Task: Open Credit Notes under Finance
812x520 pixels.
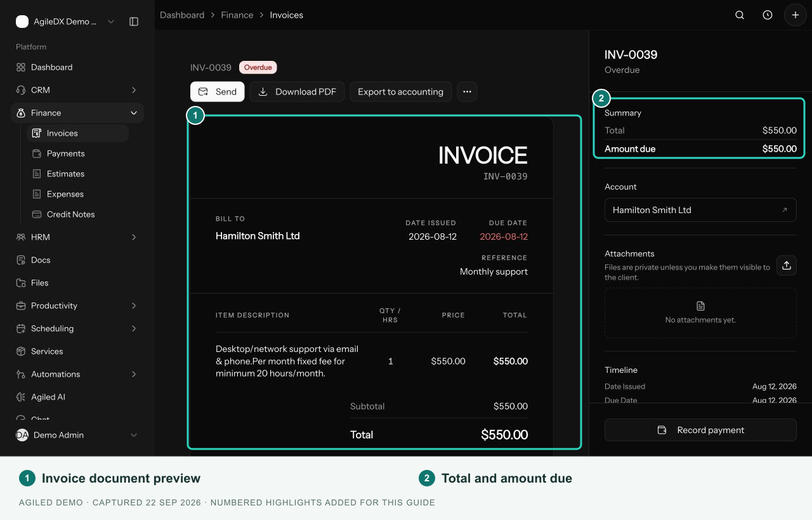Action: click(x=77, y=214)
